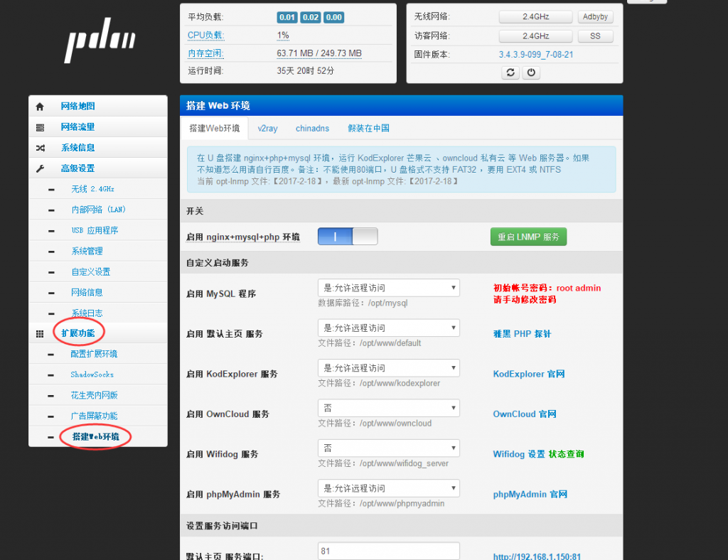Open the 启用 MySQL 程序 dropdown
Image resolution: width=728 pixels, height=560 pixels.
388,288
